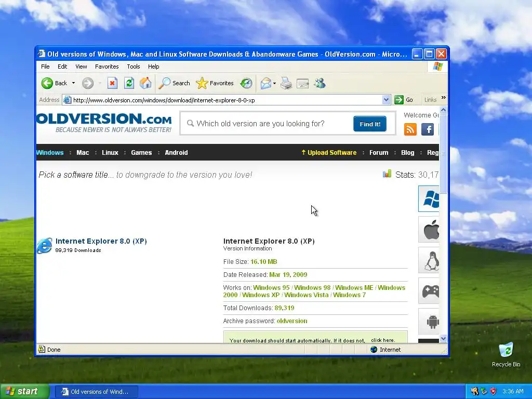Click the address bar URL field
The image size is (532, 399).
[x=227, y=100]
